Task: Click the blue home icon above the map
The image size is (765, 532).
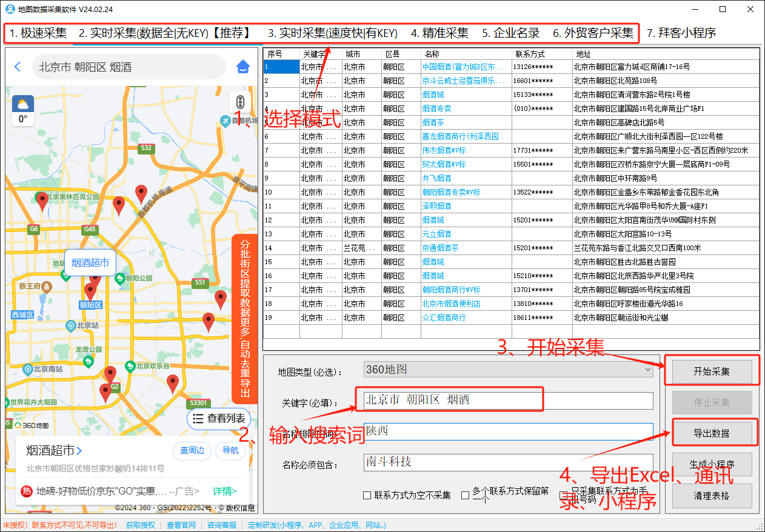Action: 242,67
